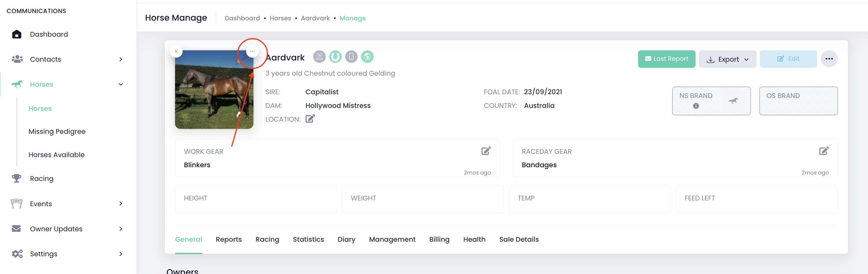This screenshot has height=274, width=868.
Task: Click the green globe icon
Action: (367, 57)
